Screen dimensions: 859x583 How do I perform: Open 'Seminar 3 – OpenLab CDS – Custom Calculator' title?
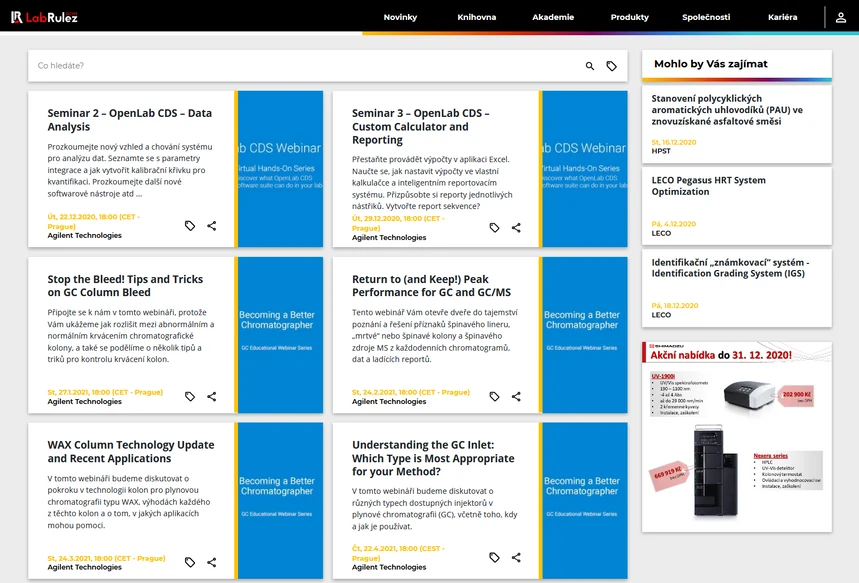point(421,126)
